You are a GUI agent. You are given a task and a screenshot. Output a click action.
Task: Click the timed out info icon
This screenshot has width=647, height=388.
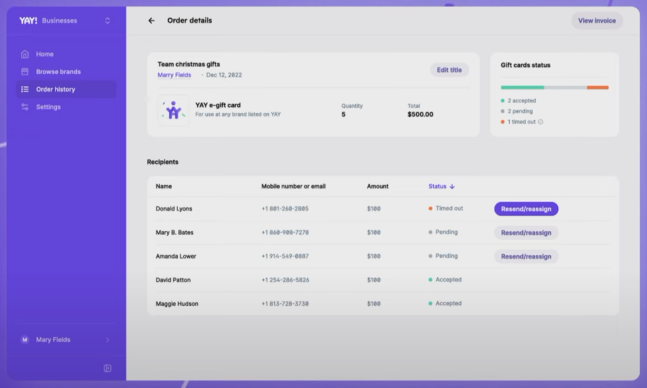(x=541, y=122)
